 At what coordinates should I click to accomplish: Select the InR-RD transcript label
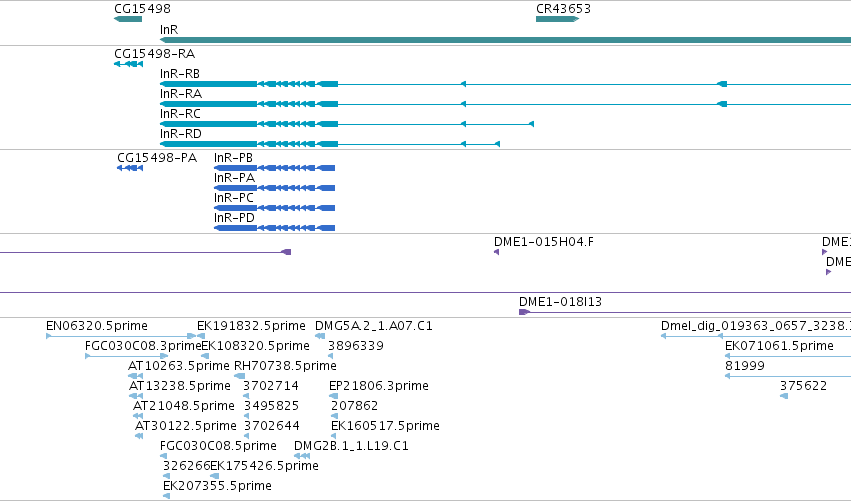coord(181,134)
